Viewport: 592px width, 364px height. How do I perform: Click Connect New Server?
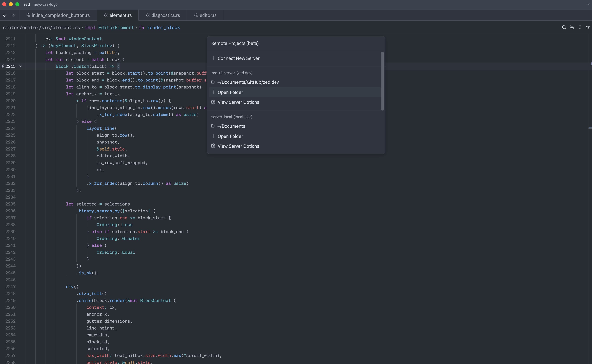coord(238,58)
